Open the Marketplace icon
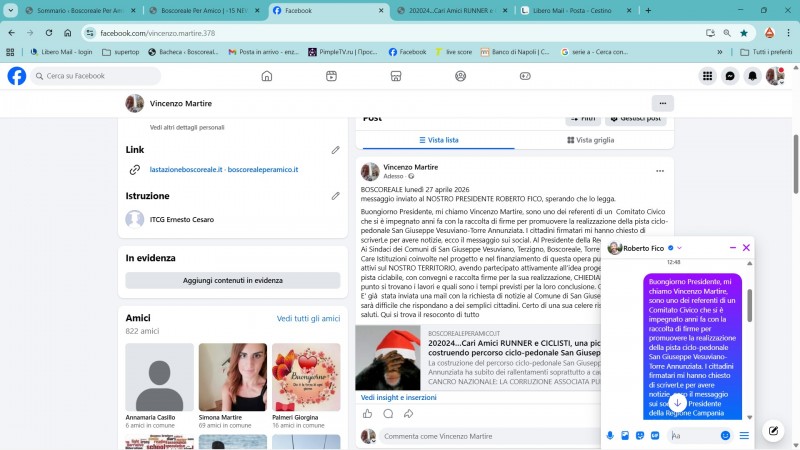The height and width of the screenshot is (450, 800). (x=396, y=76)
